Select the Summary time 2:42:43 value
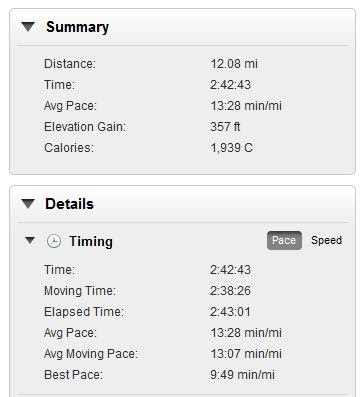 tap(230, 85)
